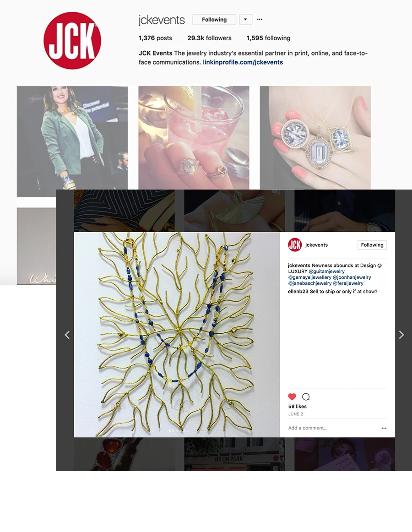Open the linkinprofile.com/jckevents link
The width and height of the screenshot is (412, 532).
coord(243,62)
